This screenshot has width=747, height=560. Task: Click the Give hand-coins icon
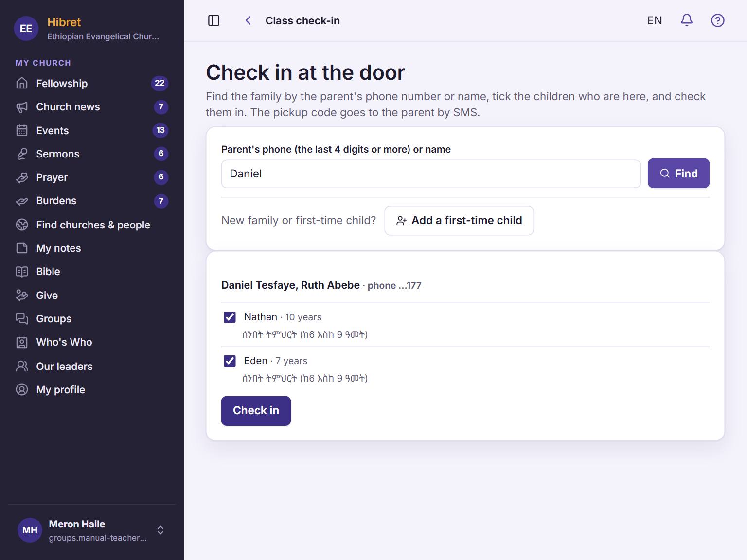click(x=22, y=295)
